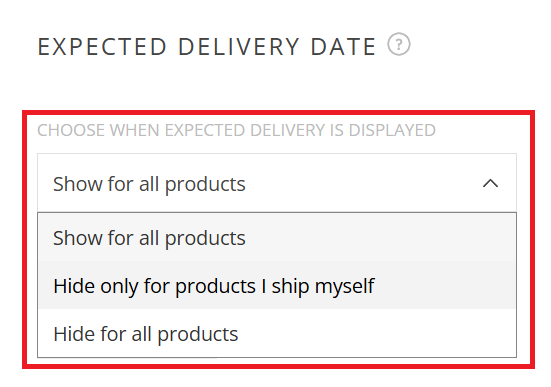
Task: Open help beside Expected Delivery Date heading
Action: [399, 44]
